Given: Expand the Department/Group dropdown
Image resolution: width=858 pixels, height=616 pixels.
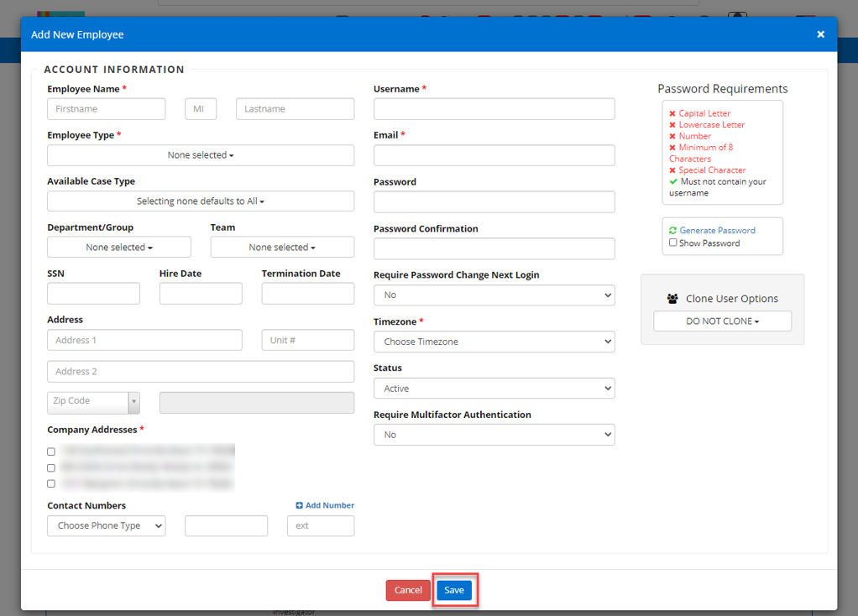Looking at the screenshot, I should click(119, 248).
